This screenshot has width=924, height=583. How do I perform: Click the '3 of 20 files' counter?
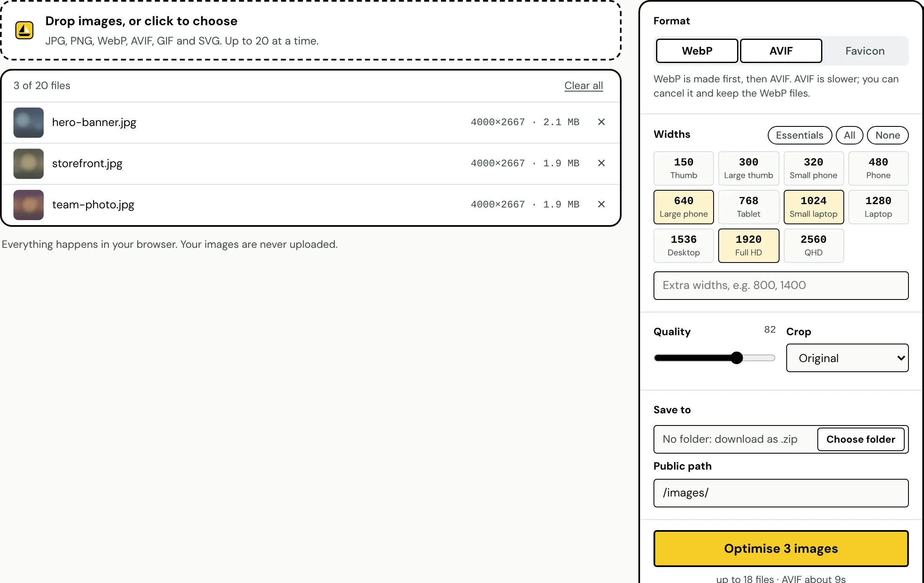click(42, 86)
